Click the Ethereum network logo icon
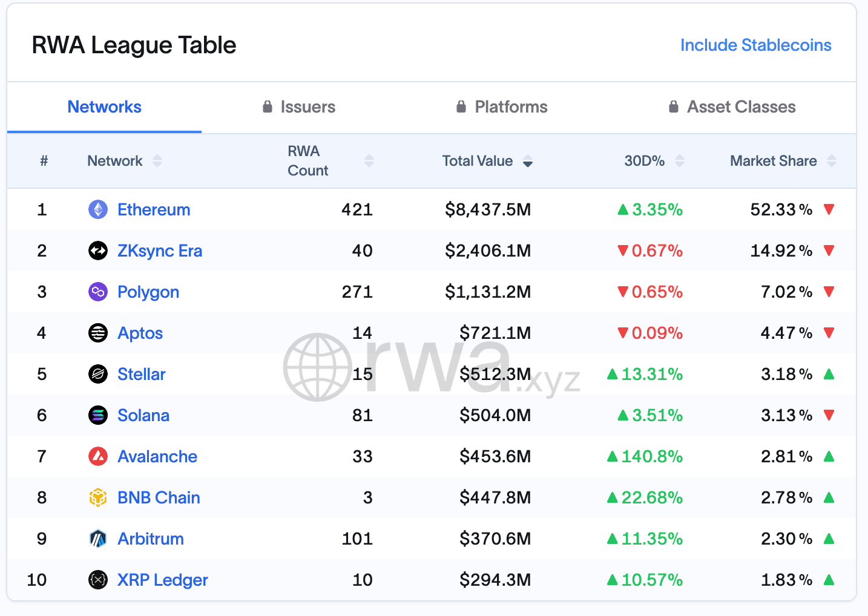Image resolution: width=868 pixels, height=616 pixels. coord(98,209)
